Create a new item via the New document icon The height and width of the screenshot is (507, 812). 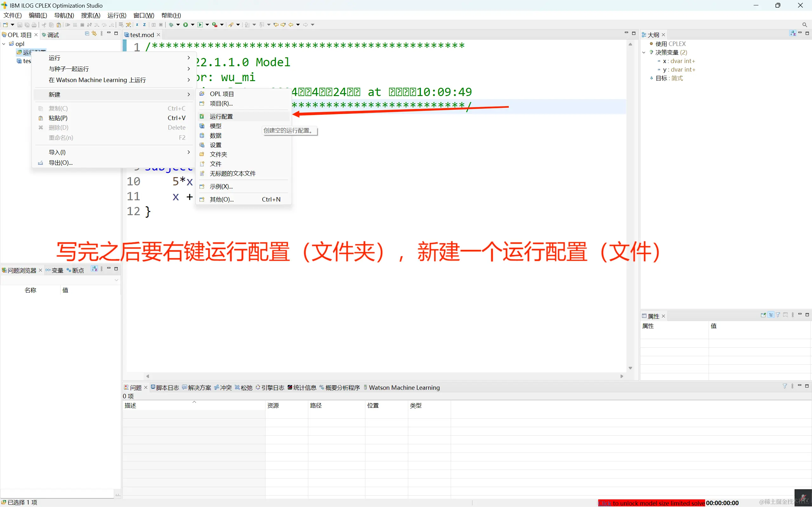[x=5, y=24]
